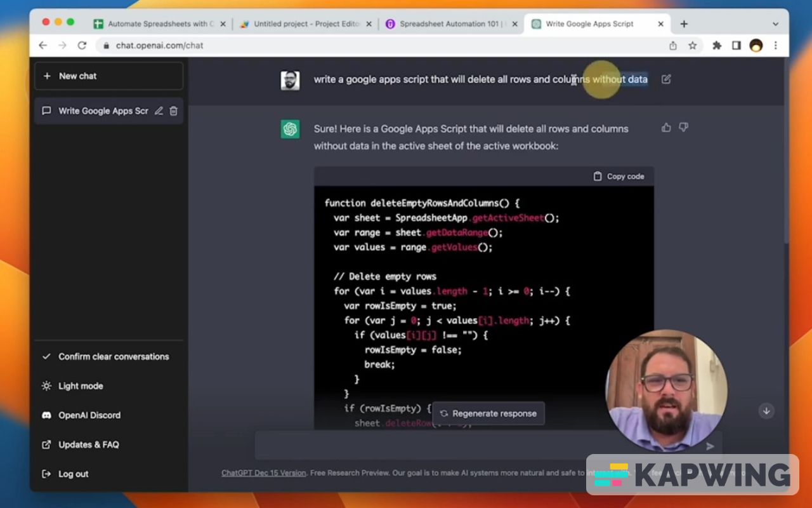Open Updates & FAQ
The width and height of the screenshot is (812, 508).
pos(108,444)
